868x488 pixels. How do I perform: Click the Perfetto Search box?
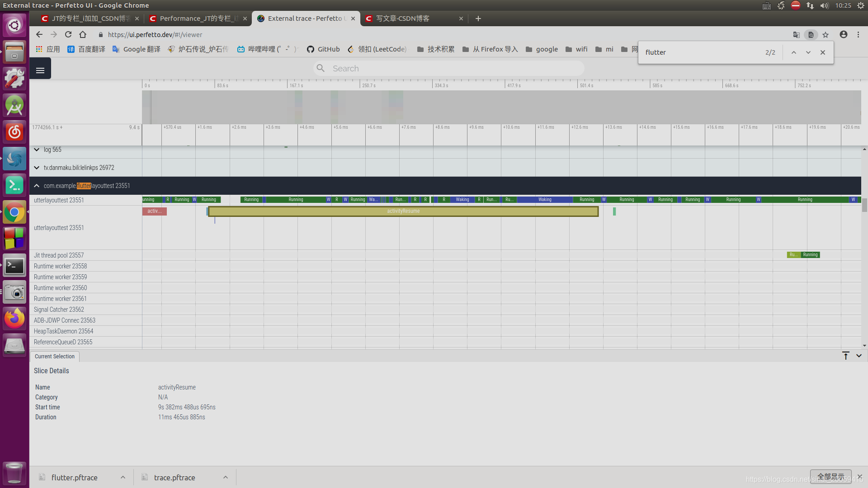pos(448,69)
